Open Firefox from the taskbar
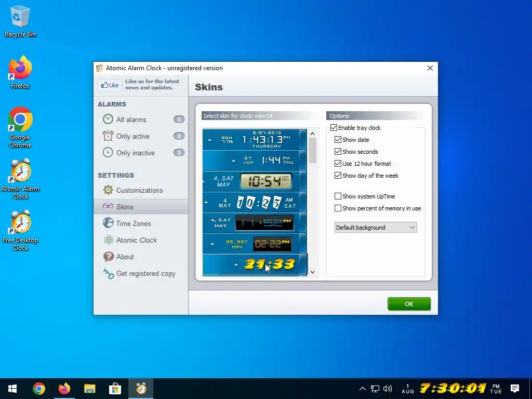The width and height of the screenshot is (532, 399). [x=64, y=389]
